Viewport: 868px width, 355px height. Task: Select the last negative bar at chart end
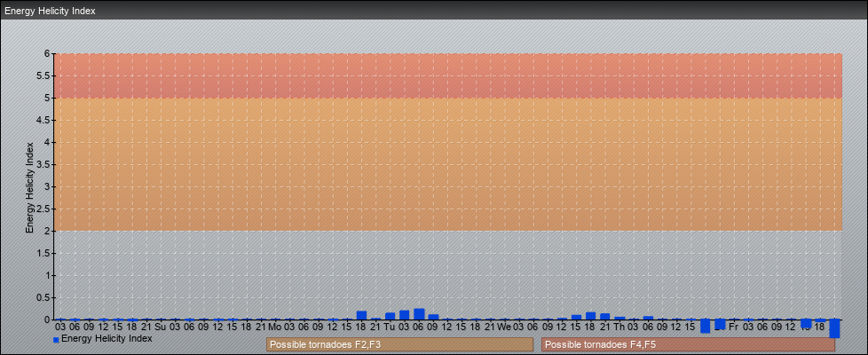click(834, 328)
